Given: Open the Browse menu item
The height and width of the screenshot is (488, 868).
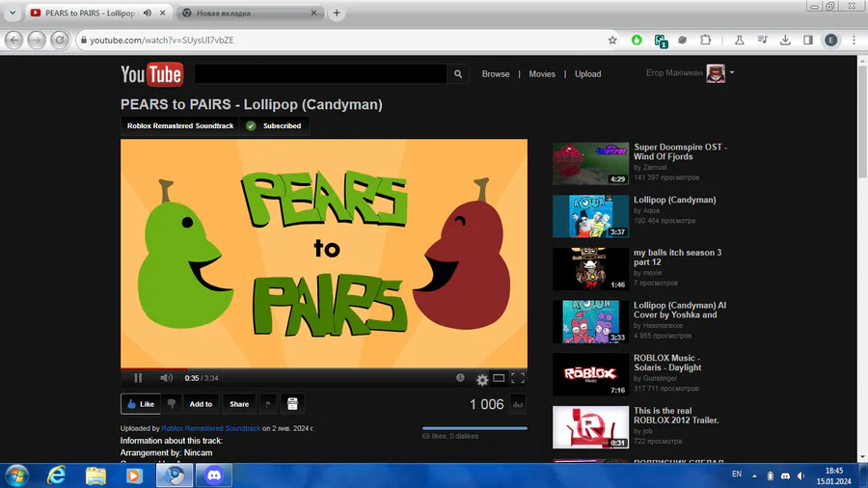Looking at the screenshot, I should [x=496, y=73].
